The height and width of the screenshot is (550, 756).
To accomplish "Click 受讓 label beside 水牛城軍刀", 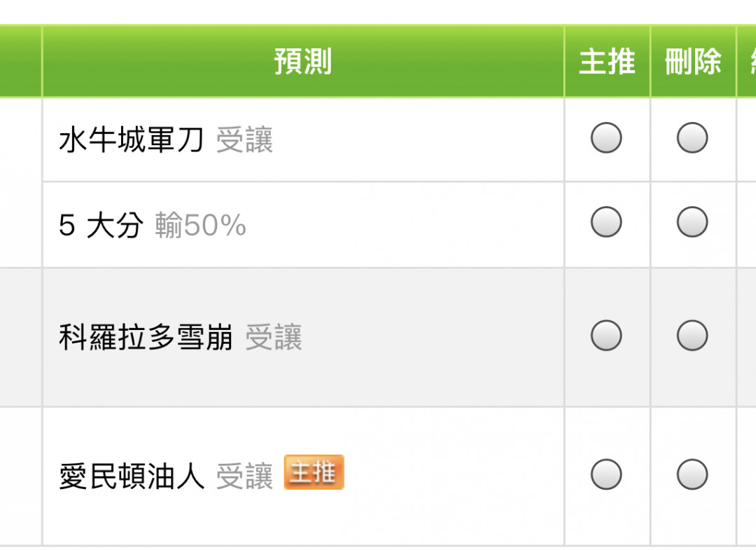I will tap(244, 140).
